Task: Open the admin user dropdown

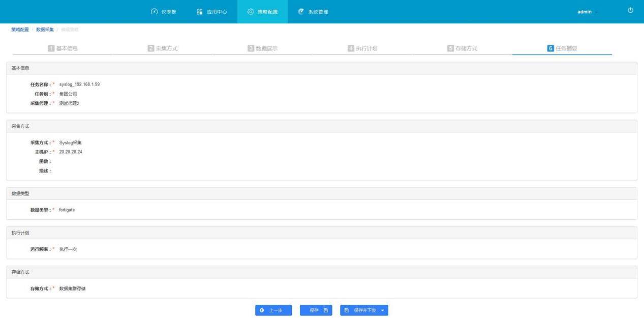Action: (x=587, y=12)
